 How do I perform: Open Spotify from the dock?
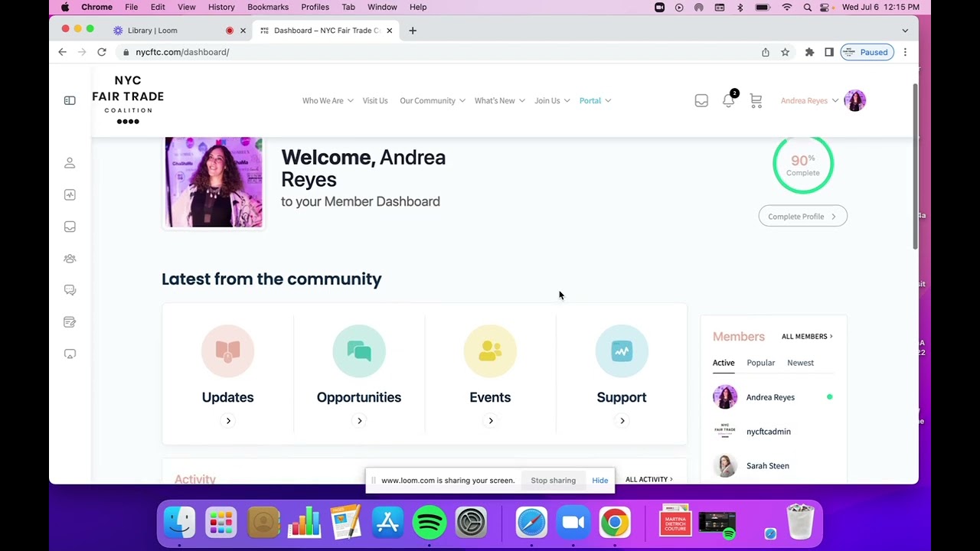pyautogui.click(x=430, y=523)
